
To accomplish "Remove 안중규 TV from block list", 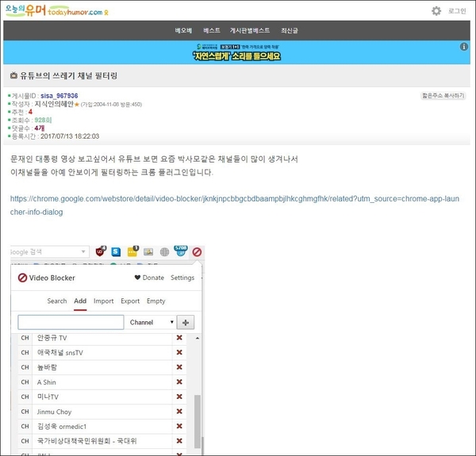I will (179, 337).
